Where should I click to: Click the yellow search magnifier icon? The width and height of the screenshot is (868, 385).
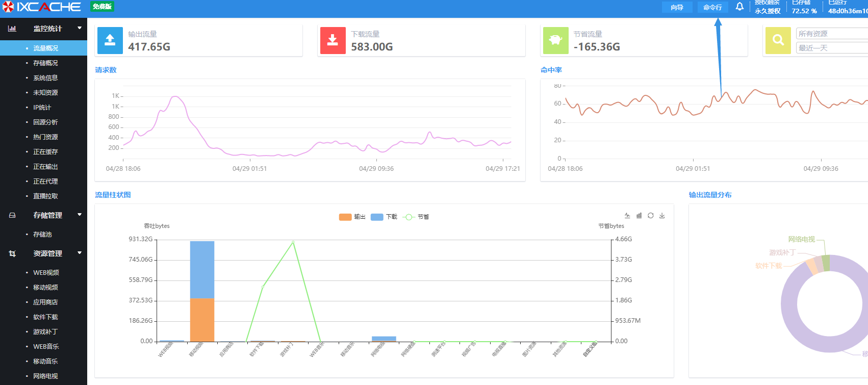(778, 40)
